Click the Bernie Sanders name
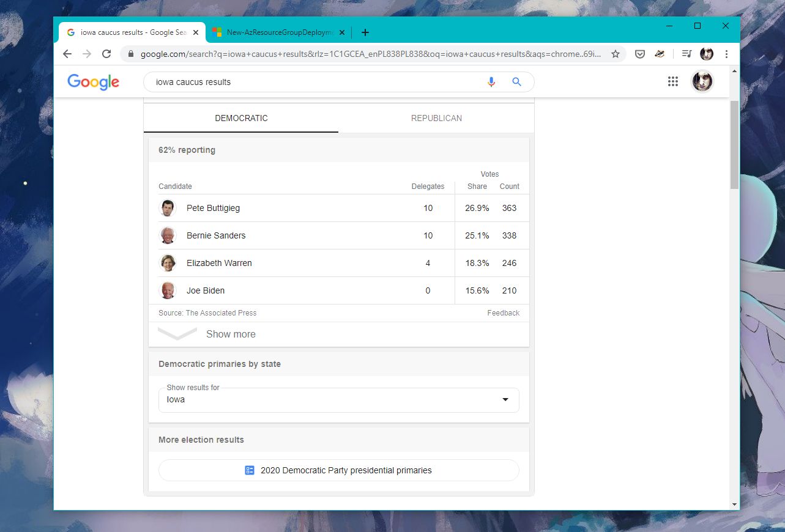Image resolution: width=785 pixels, height=532 pixels. pyautogui.click(x=216, y=235)
